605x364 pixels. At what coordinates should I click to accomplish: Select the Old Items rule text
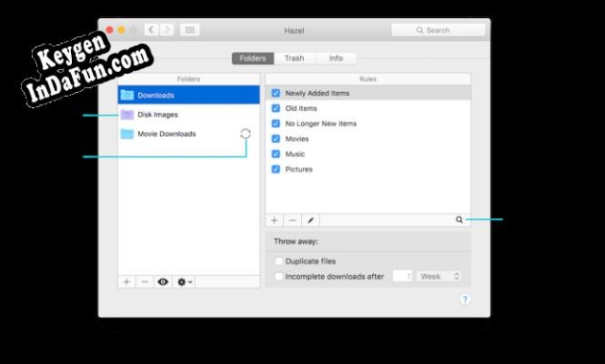(x=301, y=108)
